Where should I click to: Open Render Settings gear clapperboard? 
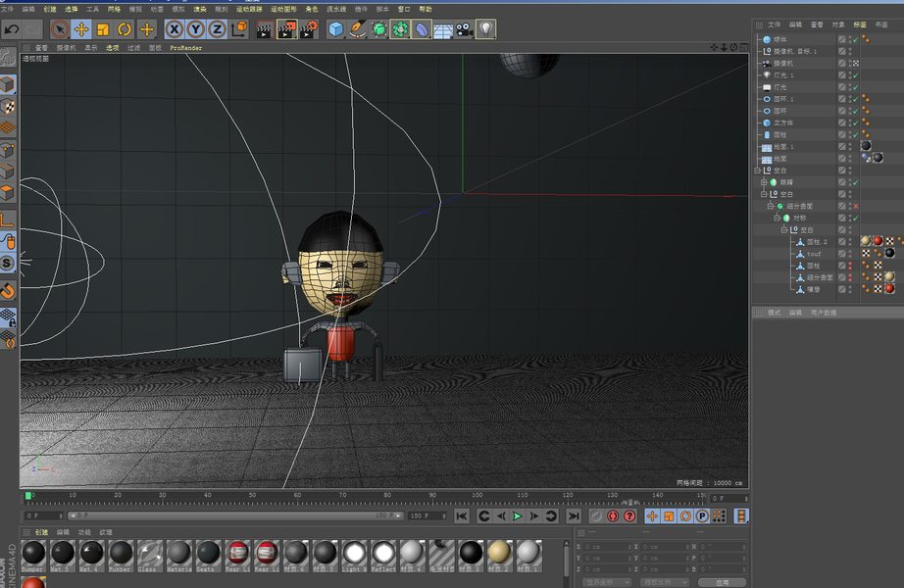(309, 28)
